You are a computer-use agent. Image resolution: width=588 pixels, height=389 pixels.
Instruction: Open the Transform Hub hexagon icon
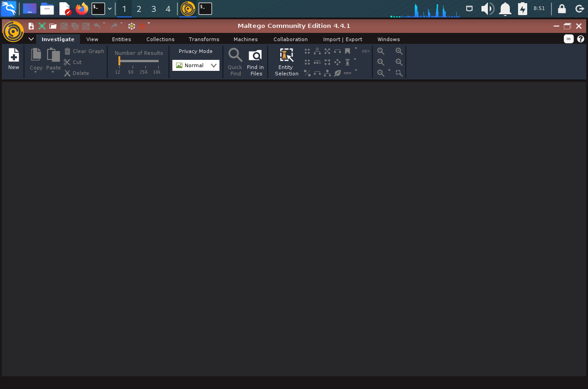[132, 26]
